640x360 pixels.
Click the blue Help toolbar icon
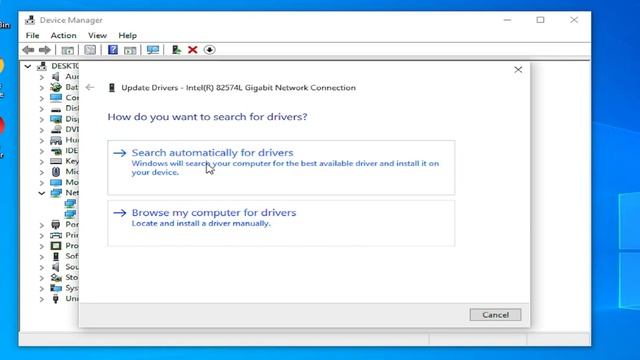coord(113,50)
